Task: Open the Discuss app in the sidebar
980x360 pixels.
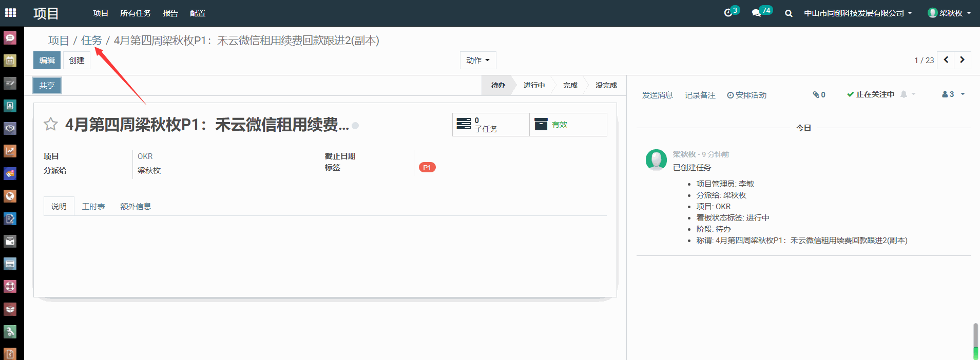Action: tap(10, 38)
